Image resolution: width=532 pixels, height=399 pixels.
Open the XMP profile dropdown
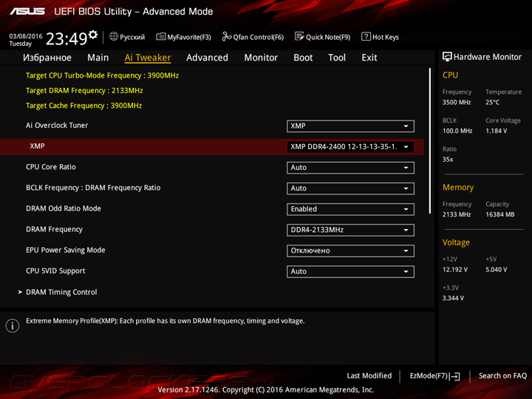pyautogui.click(x=350, y=146)
